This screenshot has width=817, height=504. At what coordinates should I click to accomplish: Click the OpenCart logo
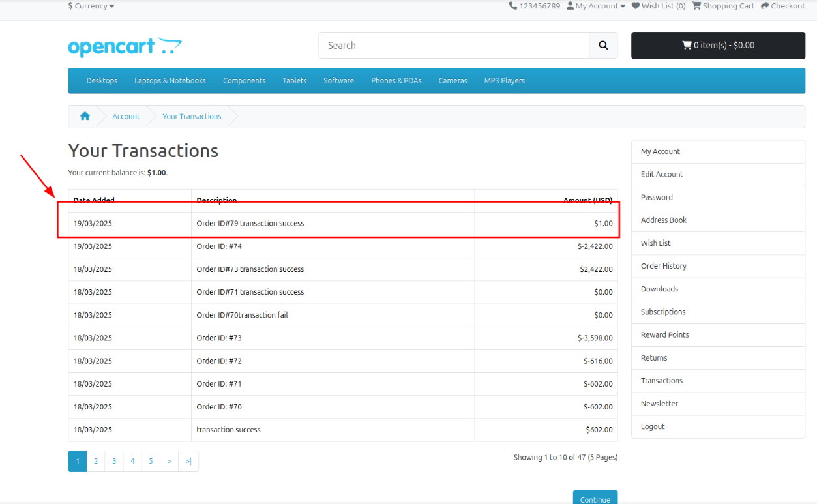click(125, 47)
